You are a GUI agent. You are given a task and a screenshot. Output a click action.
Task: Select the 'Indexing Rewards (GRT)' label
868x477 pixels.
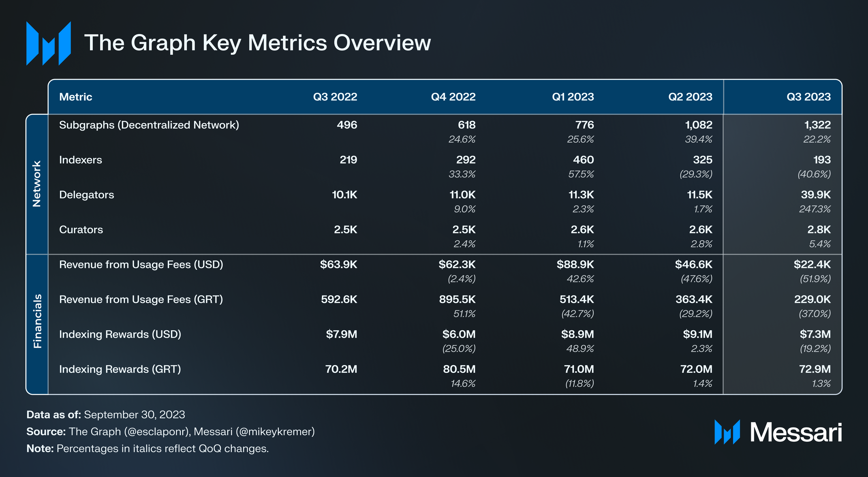click(120, 369)
